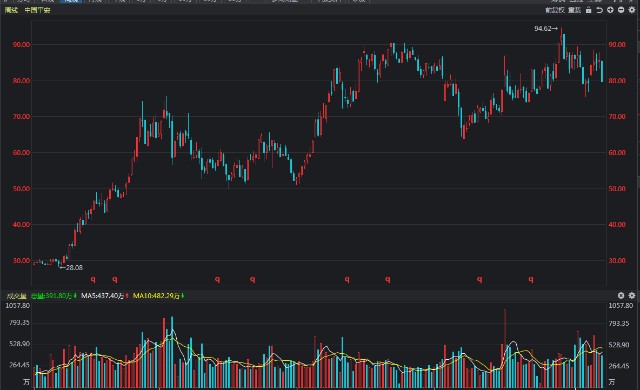This screenshot has width=640, height=390.
Task: Open volume panel settings gear
Action: pos(632,295)
